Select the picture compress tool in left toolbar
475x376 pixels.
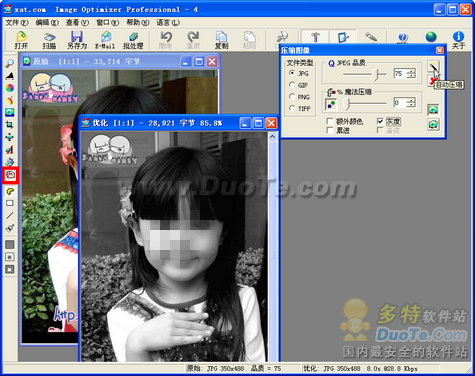pyautogui.click(x=10, y=112)
